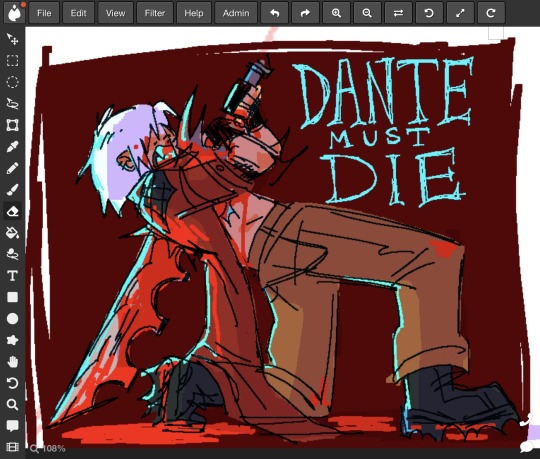
Task: Select the Star shape tool
Action: 12,340
